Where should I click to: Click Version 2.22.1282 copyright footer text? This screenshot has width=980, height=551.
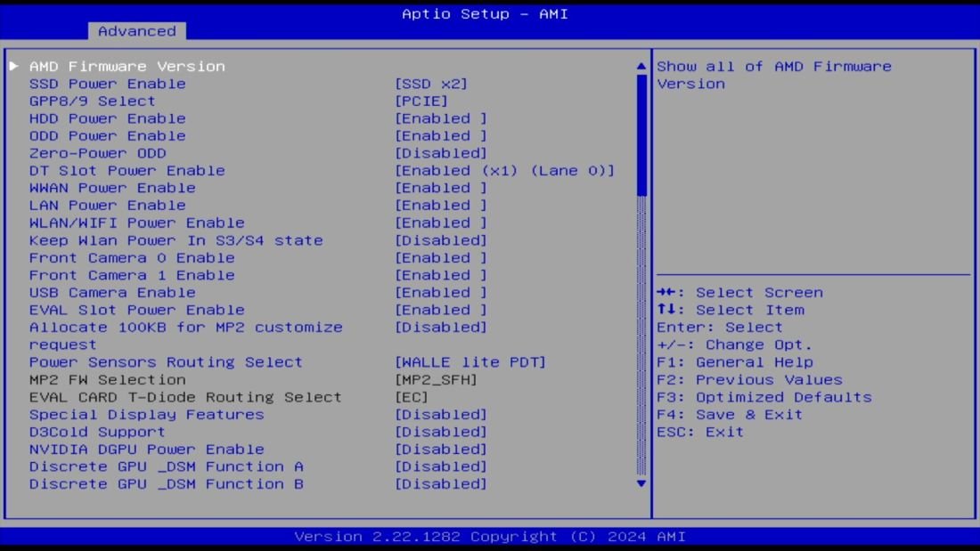click(490, 537)
